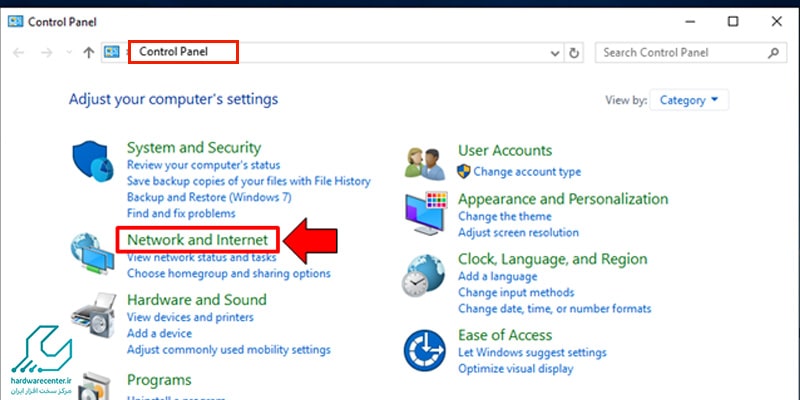Click Add a device link

pyautogui.click(x=159, y=334)
